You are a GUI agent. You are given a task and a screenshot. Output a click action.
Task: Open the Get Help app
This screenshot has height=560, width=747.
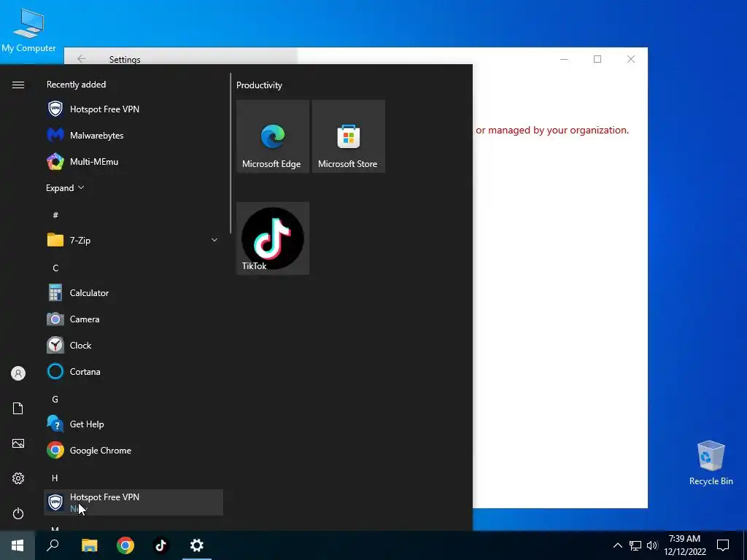tap(133, 424)
